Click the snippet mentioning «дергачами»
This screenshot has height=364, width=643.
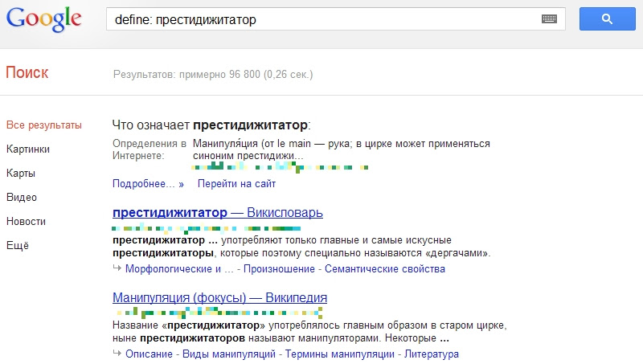301,247
